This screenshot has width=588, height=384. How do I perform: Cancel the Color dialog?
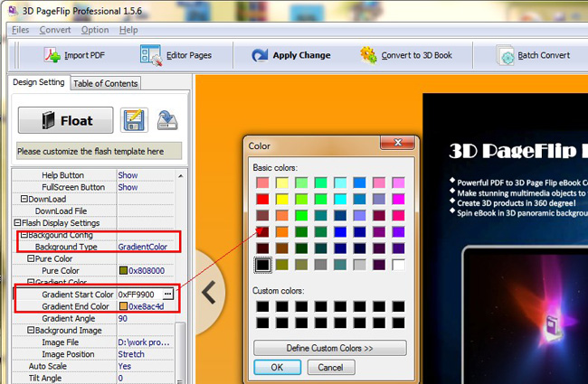click(x=330, y=367)
